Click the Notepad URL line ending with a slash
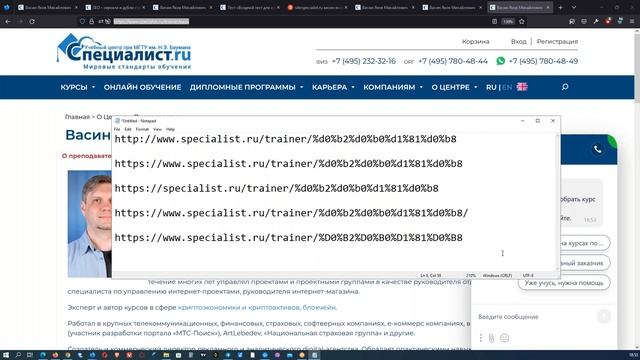The image size is (640, 360). (291, 213)
